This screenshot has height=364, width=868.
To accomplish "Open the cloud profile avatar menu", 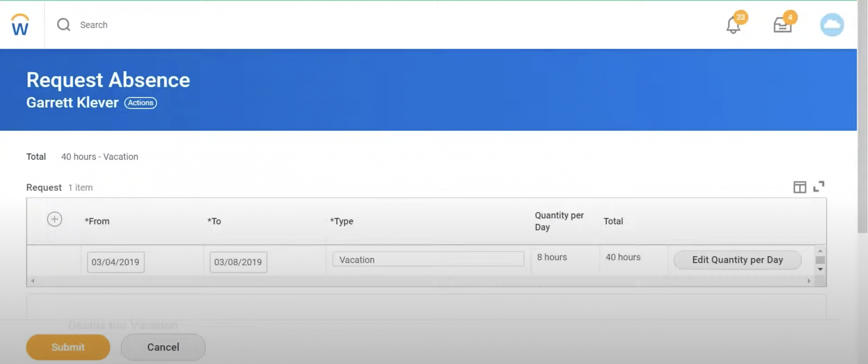I will click(832, 25).
